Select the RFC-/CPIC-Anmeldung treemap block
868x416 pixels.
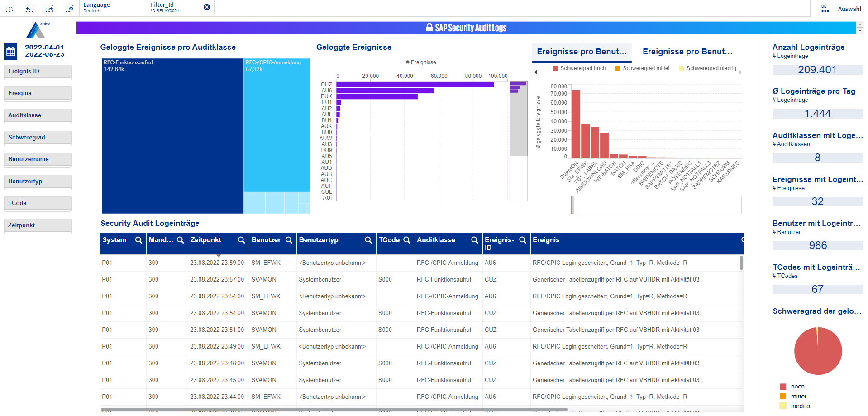277,125
